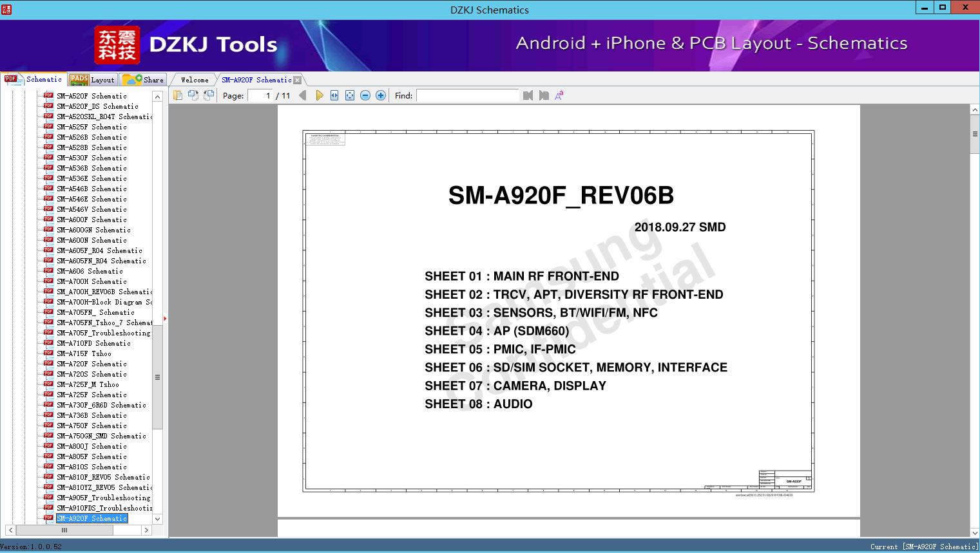Click the copy document icon in viewer toolbar
980x553 pixels.
tap(177, 95)
